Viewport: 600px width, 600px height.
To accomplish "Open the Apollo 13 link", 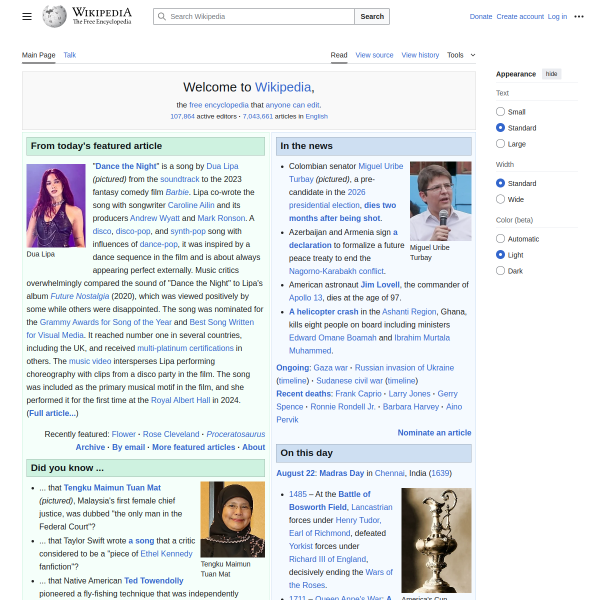I will 305,298.
